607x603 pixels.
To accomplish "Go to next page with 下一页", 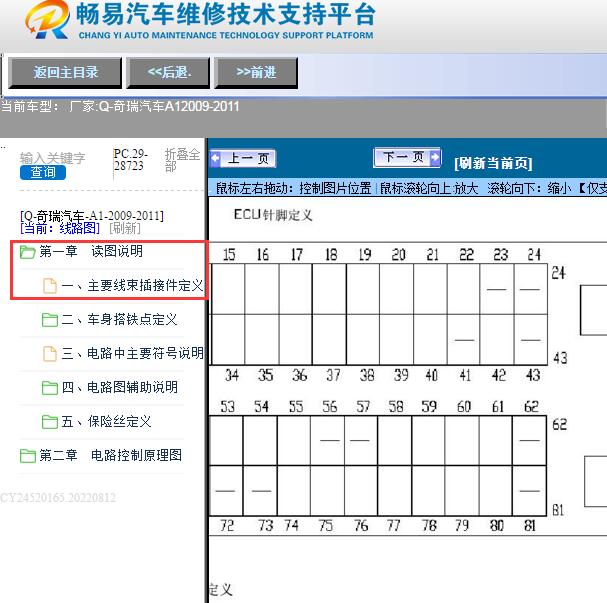I will (407, 158).
